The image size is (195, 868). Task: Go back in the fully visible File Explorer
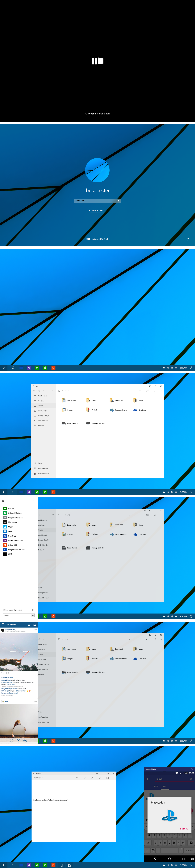34,391
